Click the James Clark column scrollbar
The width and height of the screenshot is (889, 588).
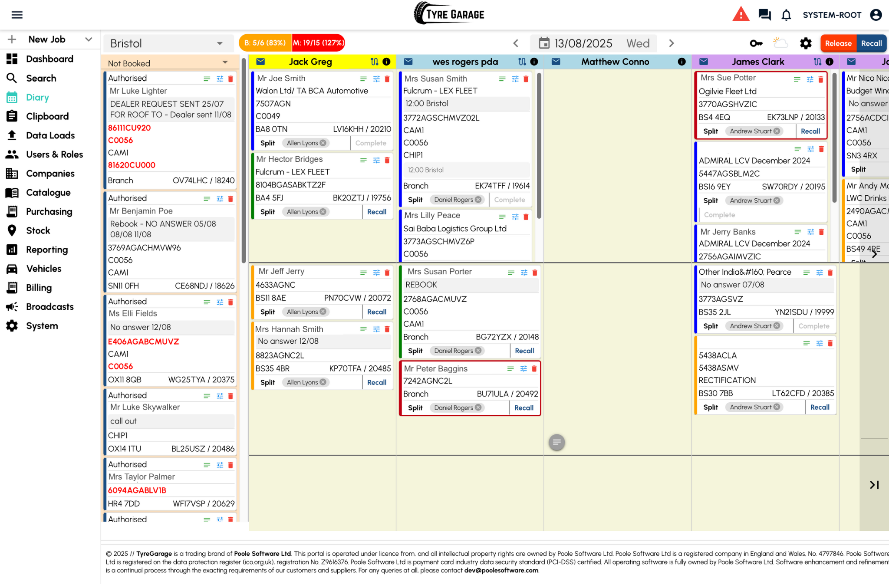(x=834, y=138)
